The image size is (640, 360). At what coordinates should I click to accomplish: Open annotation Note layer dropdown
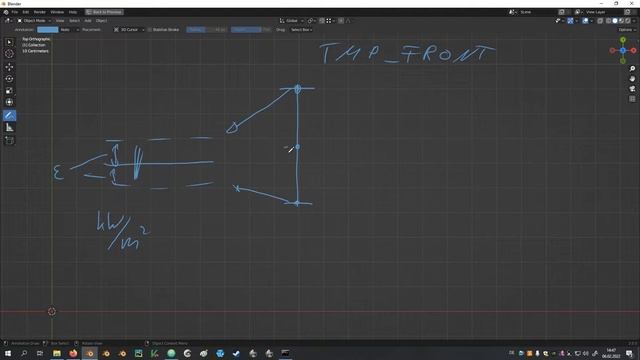point(69,30)
